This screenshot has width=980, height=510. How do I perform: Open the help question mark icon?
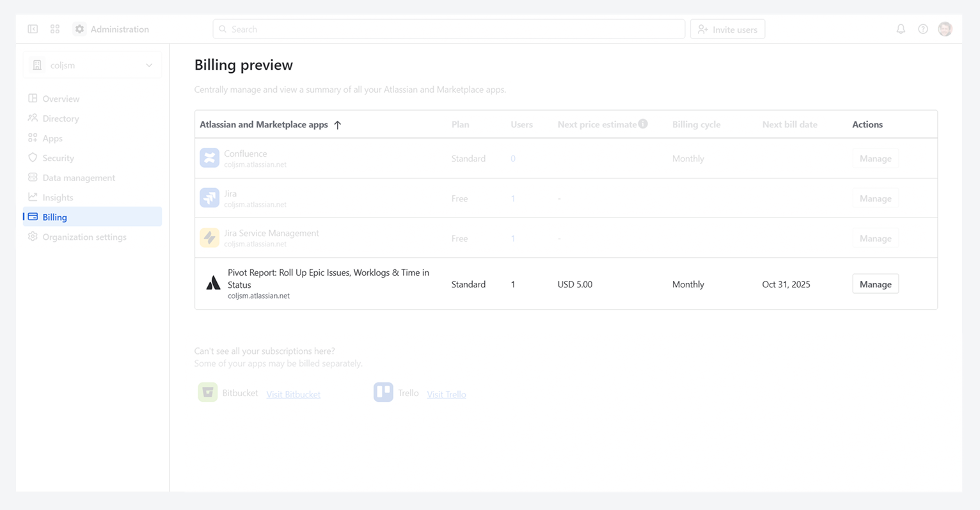click(x=923, y=29)
